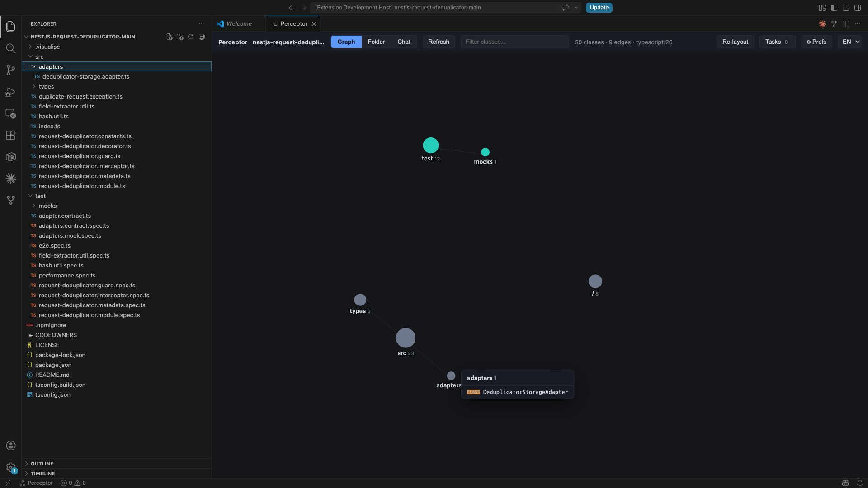Expand the OUTLINE section

[117, 464]
